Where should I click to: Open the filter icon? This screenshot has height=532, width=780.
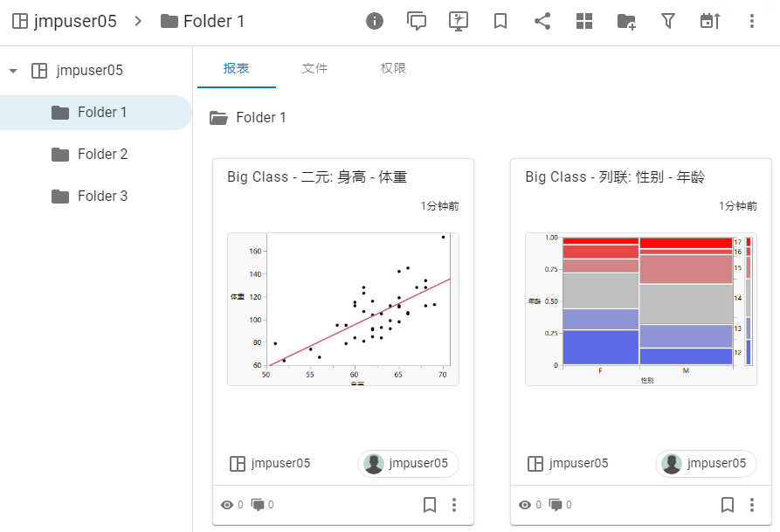point(668,21)
